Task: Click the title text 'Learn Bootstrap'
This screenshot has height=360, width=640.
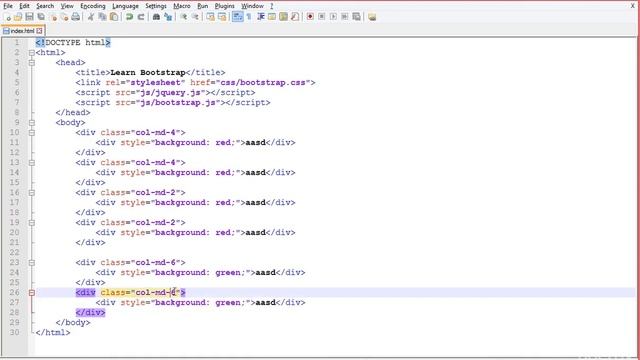Action: (x=148, y=73)
